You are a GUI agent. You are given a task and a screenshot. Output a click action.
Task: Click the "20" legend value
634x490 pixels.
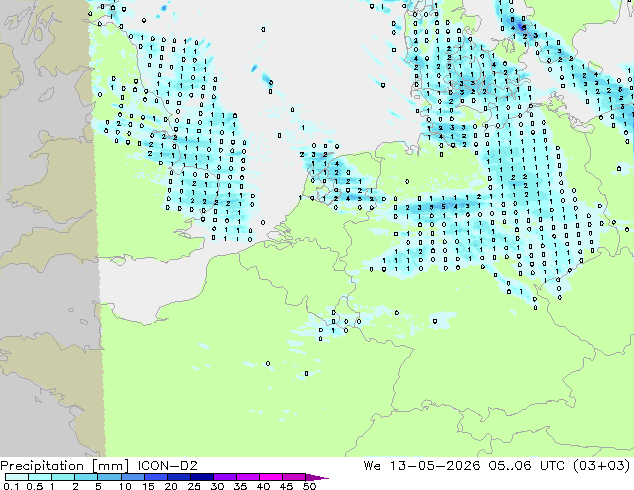click(171, 486)
